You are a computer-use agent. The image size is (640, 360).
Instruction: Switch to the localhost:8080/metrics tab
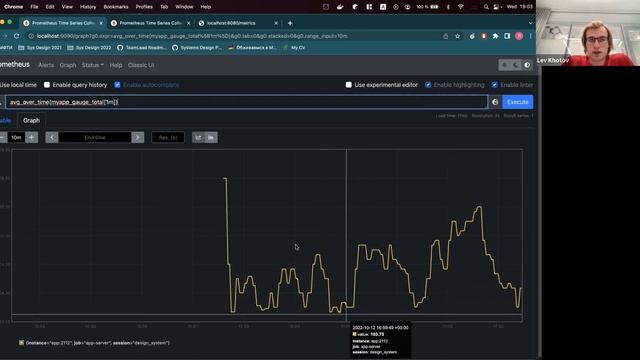point(231,23)
